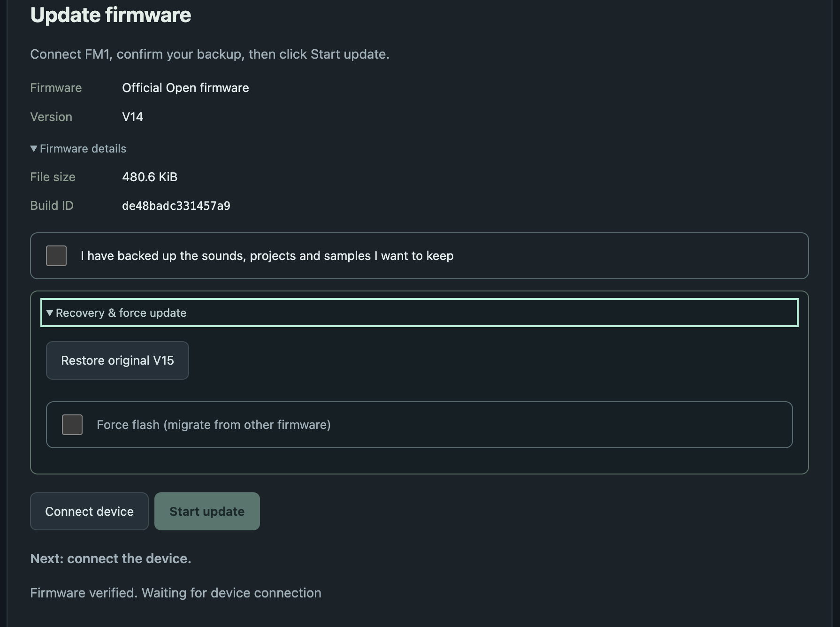Screen dimensions: 840x627
Task: Collapse the Firmware details section
Action: coord(78,149)
